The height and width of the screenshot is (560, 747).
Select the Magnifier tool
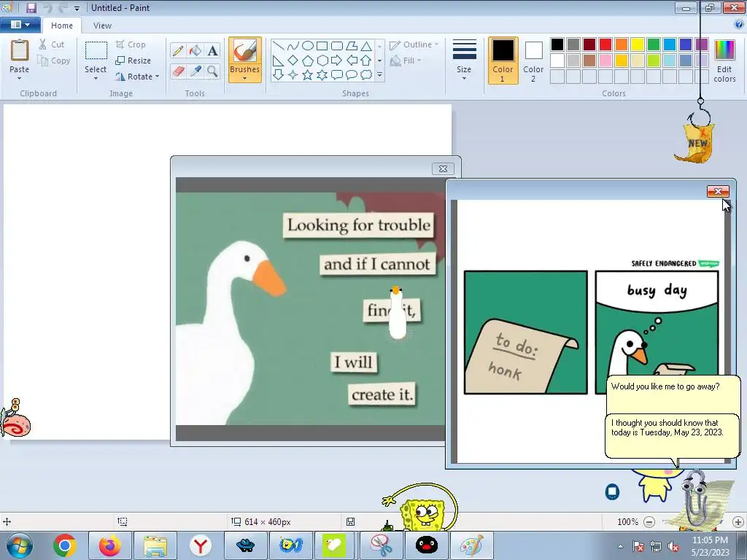pos(212,71)
